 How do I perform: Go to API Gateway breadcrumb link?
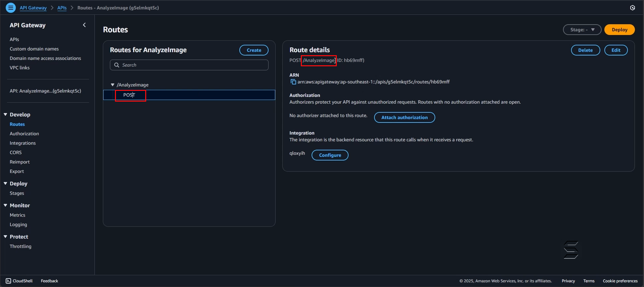click(x=33, y=8)
